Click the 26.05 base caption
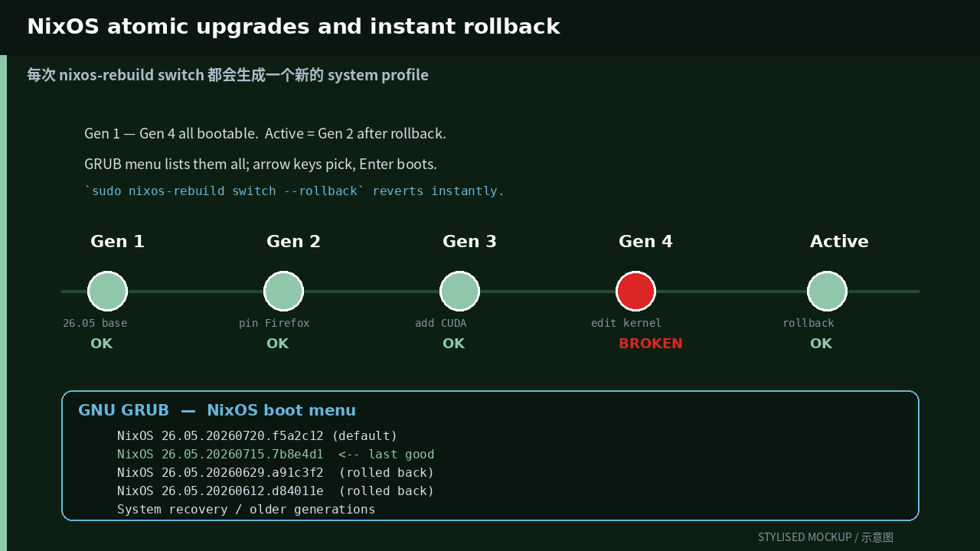This screenshot has height=551, width=980. coord(95,323)
